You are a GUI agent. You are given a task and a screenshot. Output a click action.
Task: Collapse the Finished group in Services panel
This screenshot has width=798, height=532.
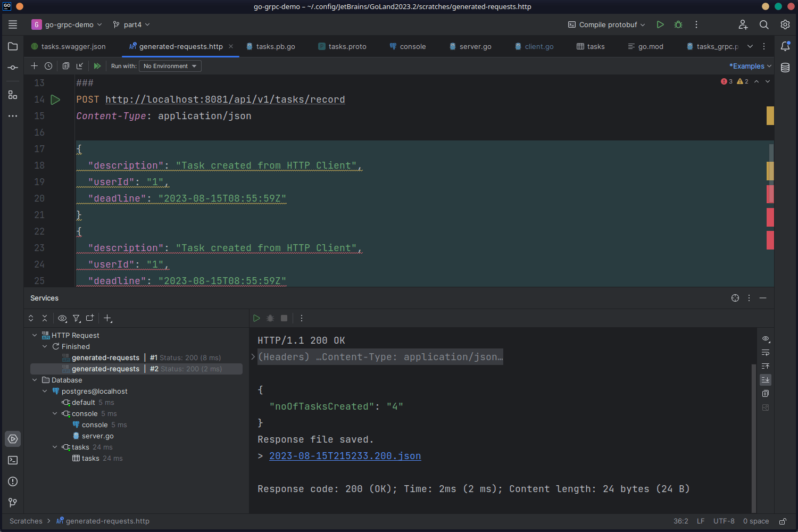[45, 346]
